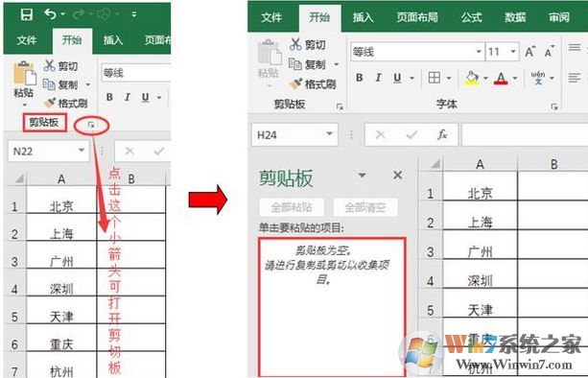Click 复制 copy in left window

(x=60, y=84)
